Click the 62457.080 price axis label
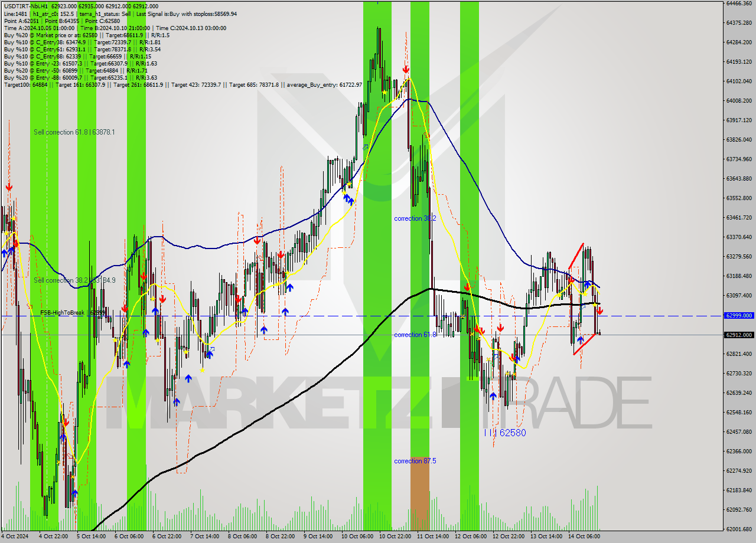 [738, 431]
